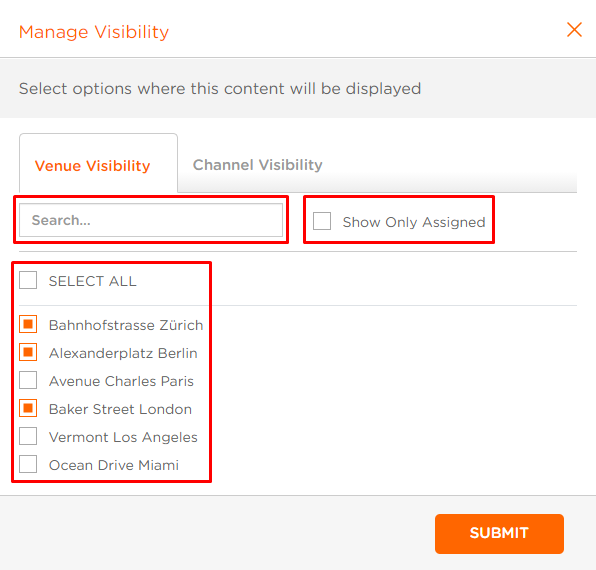This screenshot has width=596, height=570.
Task: Close the Manage Visibility dialog
Action: point(574,30)
